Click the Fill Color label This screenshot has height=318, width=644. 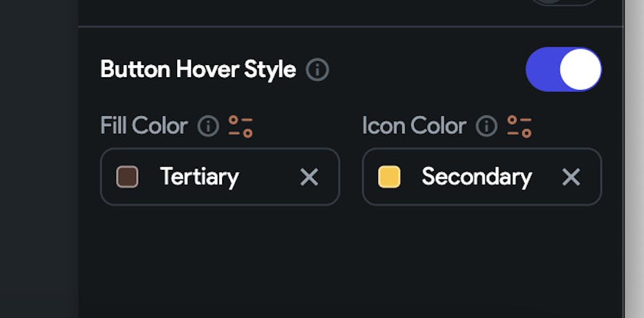(144, 126)
